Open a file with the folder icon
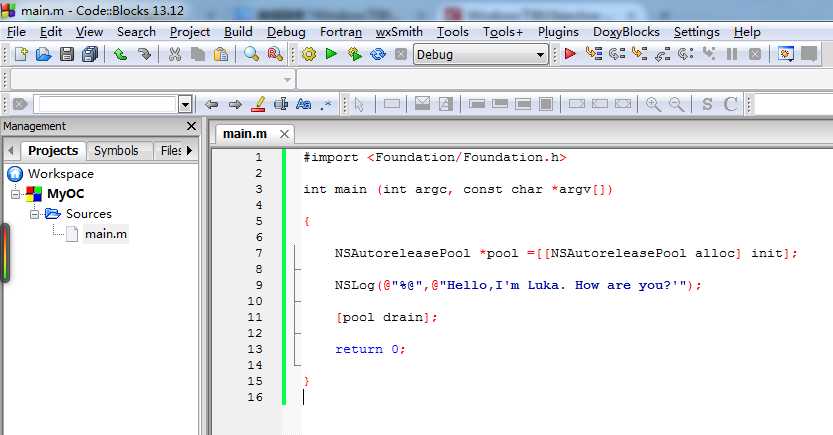833x435 pixels. coord(44,54)
